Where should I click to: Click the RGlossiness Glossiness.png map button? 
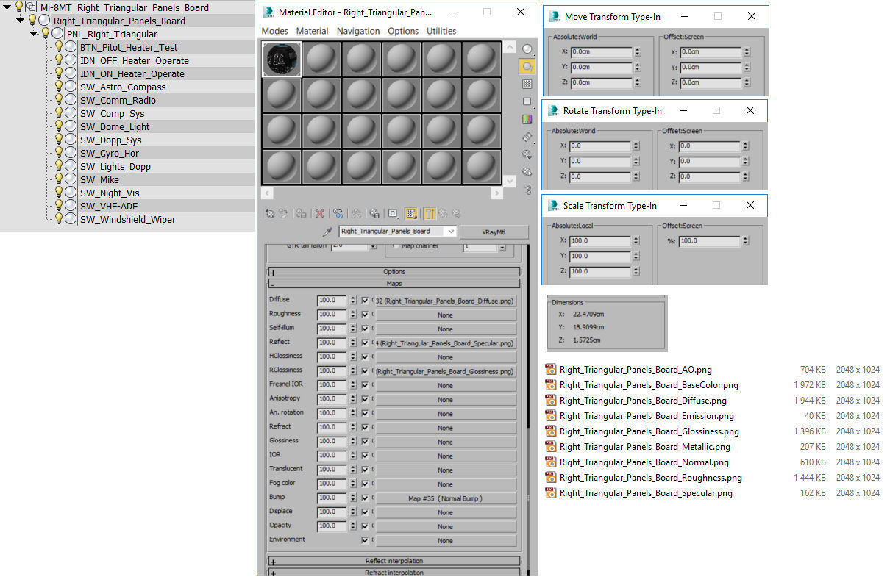tap(446, 371)
